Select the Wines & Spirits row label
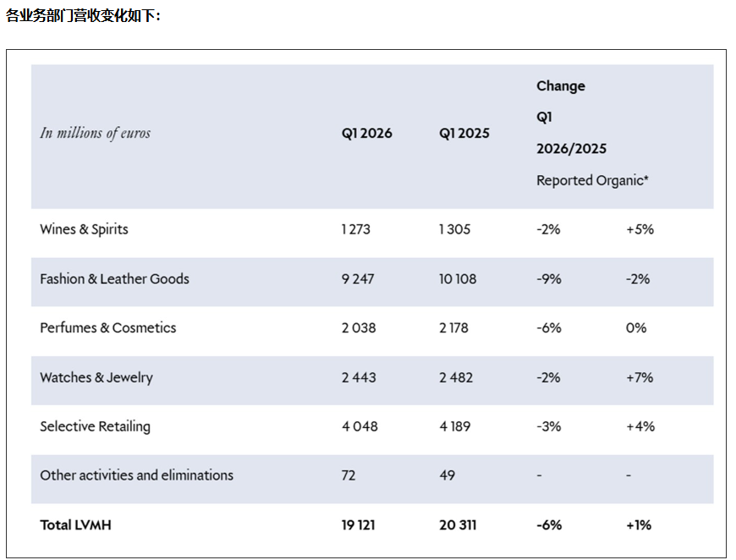736x560 pixels. pos(84,229)
